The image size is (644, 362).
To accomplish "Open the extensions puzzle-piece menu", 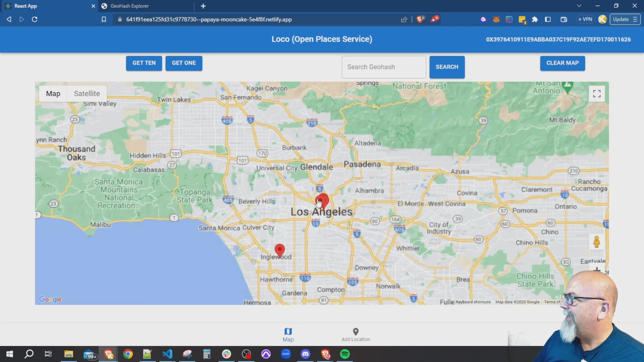I will coord(535,19).
